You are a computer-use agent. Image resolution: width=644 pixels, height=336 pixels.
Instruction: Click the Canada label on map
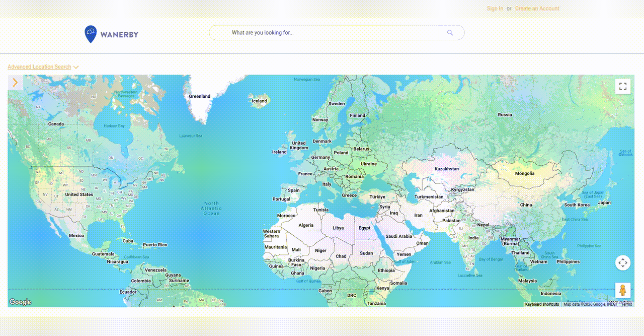(56, 124)
